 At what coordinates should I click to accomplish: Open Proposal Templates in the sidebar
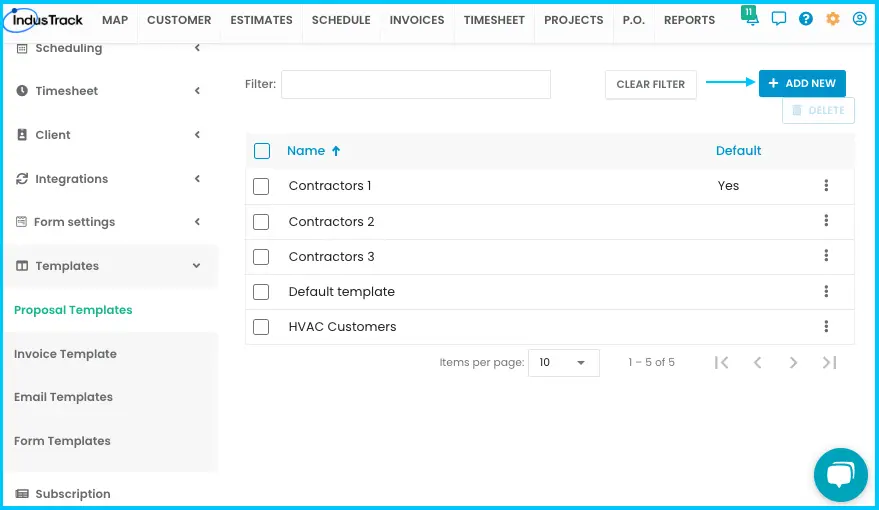click(x=73, y=310)
